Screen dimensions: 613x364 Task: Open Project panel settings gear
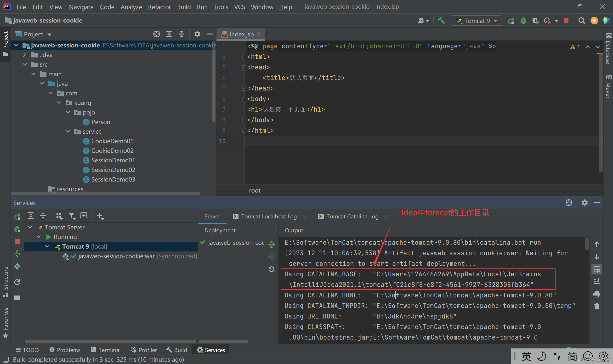(x=197, y=34)
